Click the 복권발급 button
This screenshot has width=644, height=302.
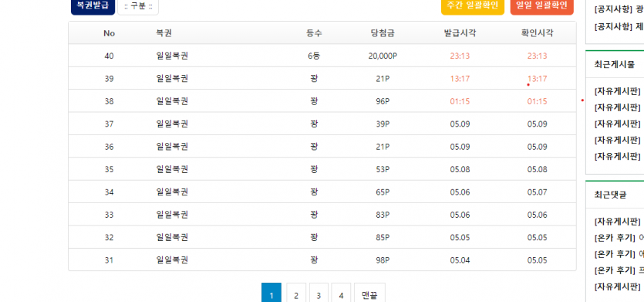click(x=93, y=6)
